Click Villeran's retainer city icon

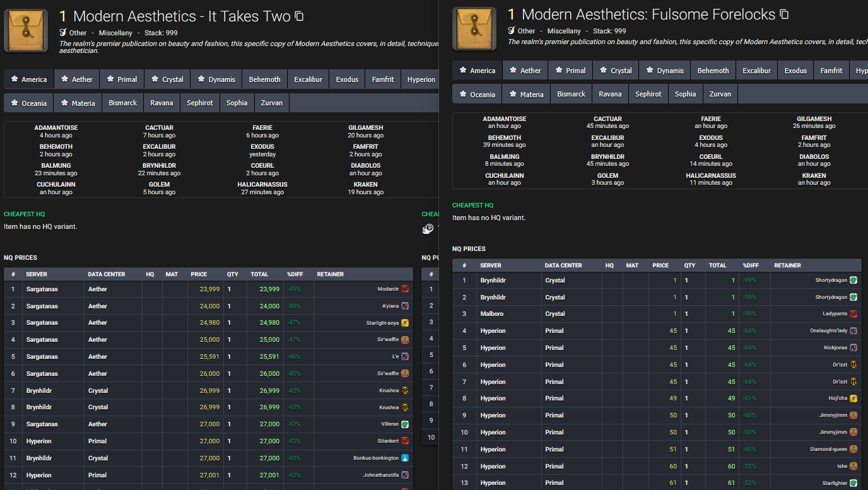(405, 424)
